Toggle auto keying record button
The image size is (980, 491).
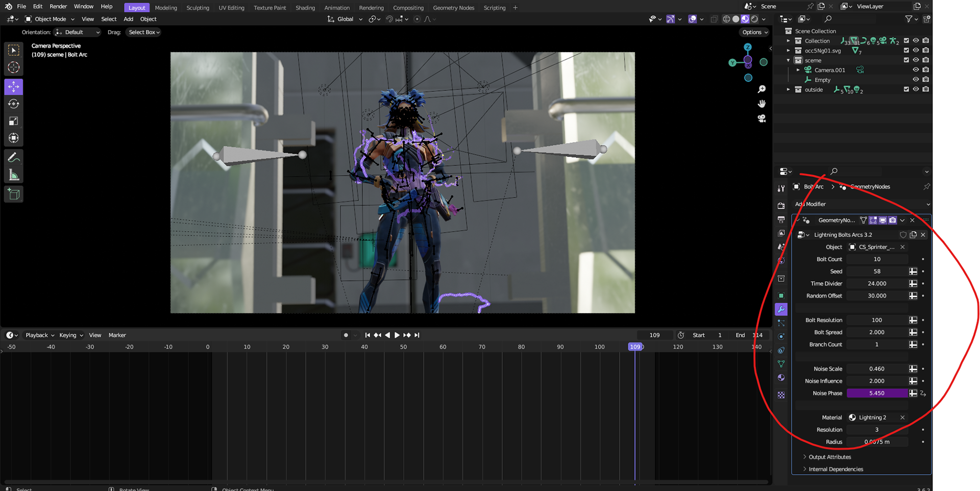click(346, 335)
